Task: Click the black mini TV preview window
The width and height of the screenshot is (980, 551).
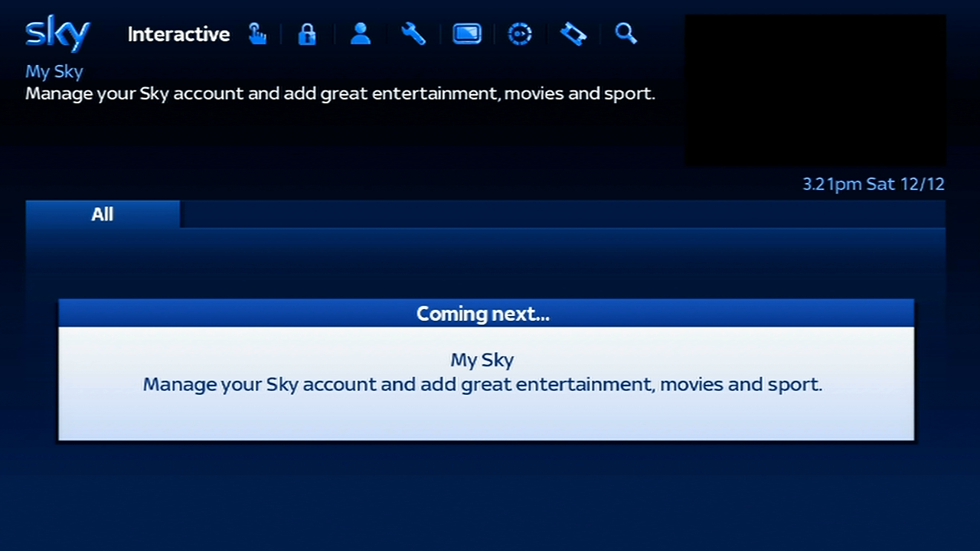Action: tap(815, 90)
